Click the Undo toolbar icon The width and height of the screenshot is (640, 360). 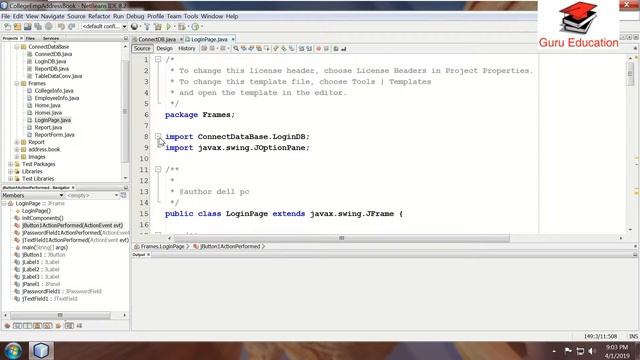click(x=61, y=27)
